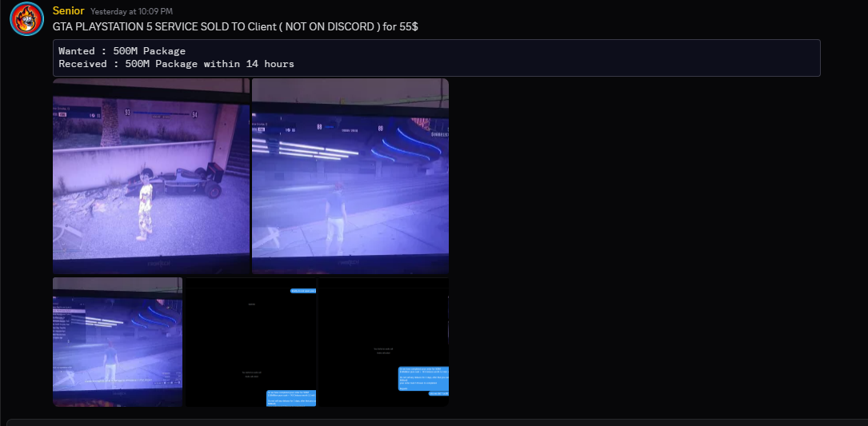Click the race car in the first image
Screen dimensions: 868x426
pyautogui.click(x=180, y=181)
